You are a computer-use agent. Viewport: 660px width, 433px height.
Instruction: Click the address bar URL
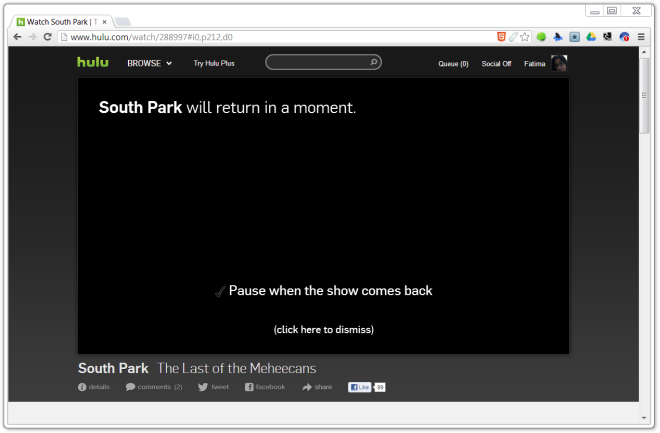click(x=152, y=37)
